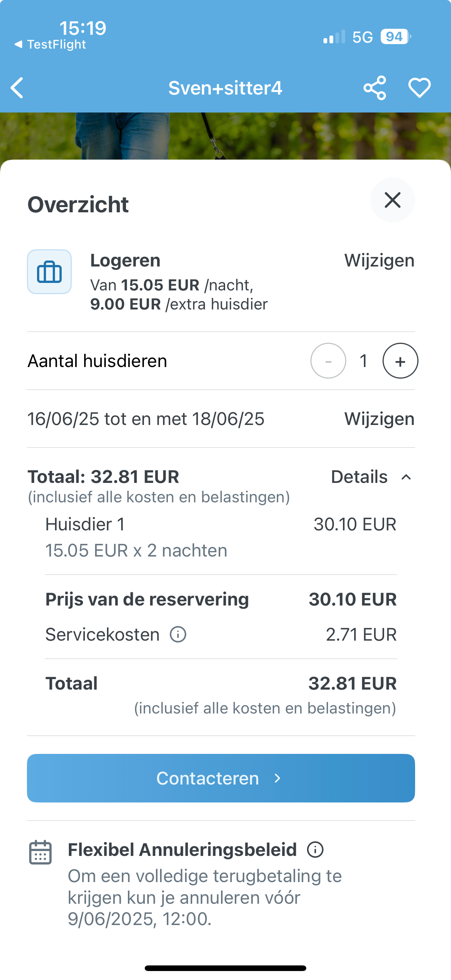Return to TestFlight app
Image resolution: width=451 pixels, height=980 pixels.
pyautogui.click(x=50, y=44)
